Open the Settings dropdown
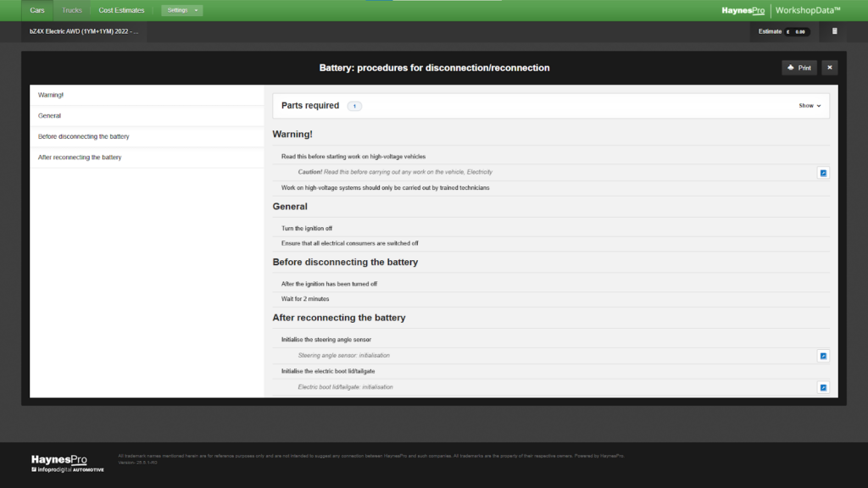Image resolution: width=868 pixels, height=488 pixels. (182, 10)
